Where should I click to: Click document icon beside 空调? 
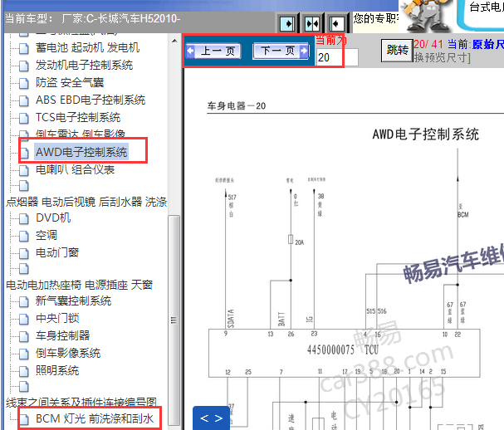coord(24,236)
